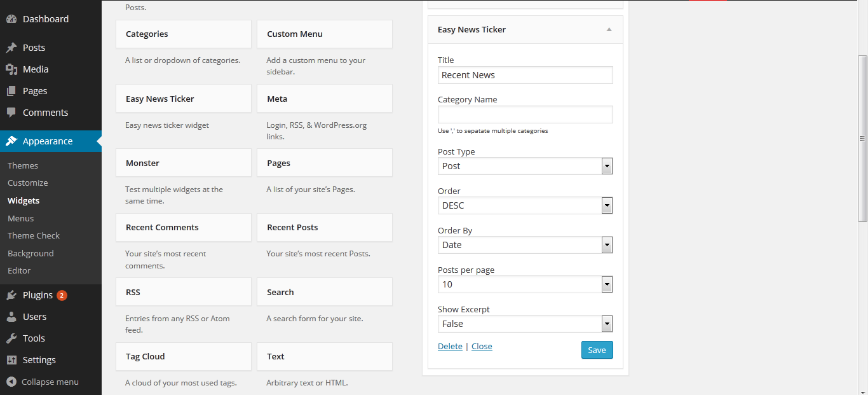Open the Dashboard menu

(x=51, y=19)
